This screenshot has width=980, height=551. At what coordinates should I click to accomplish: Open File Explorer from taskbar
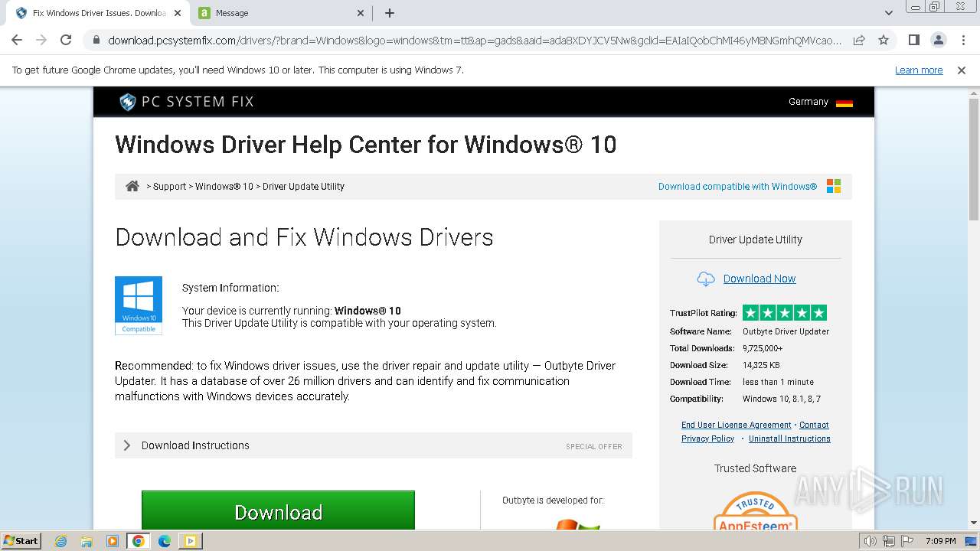click(87, 541)
